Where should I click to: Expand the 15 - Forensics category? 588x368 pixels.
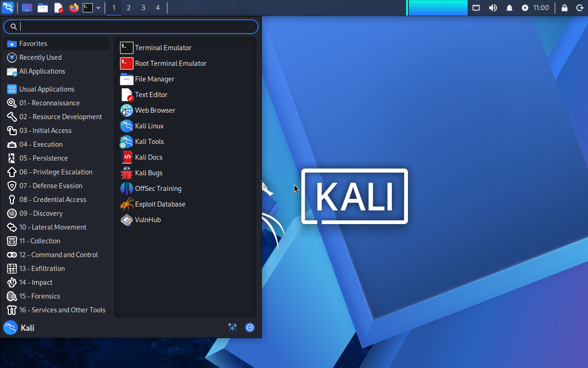[39, 296]
